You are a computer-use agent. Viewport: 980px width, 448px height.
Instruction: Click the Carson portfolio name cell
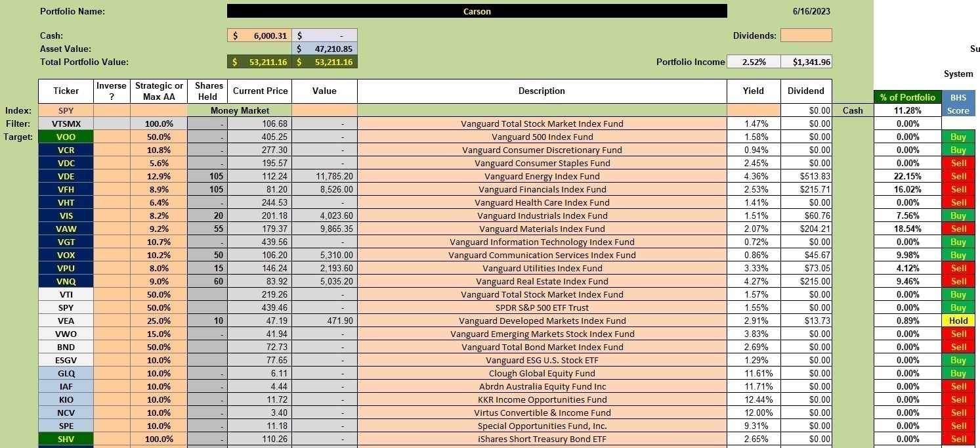coord(477,11)
